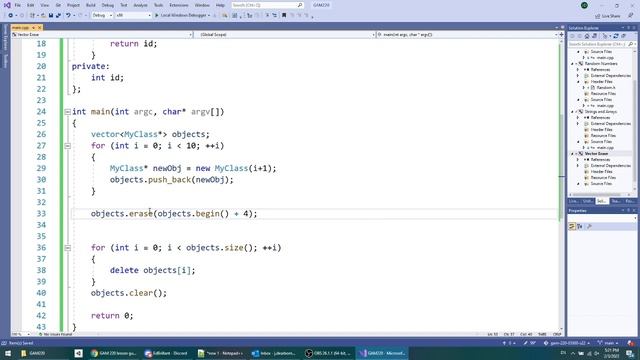Click the Properties wrench property pages icon

tap(589, 226)
